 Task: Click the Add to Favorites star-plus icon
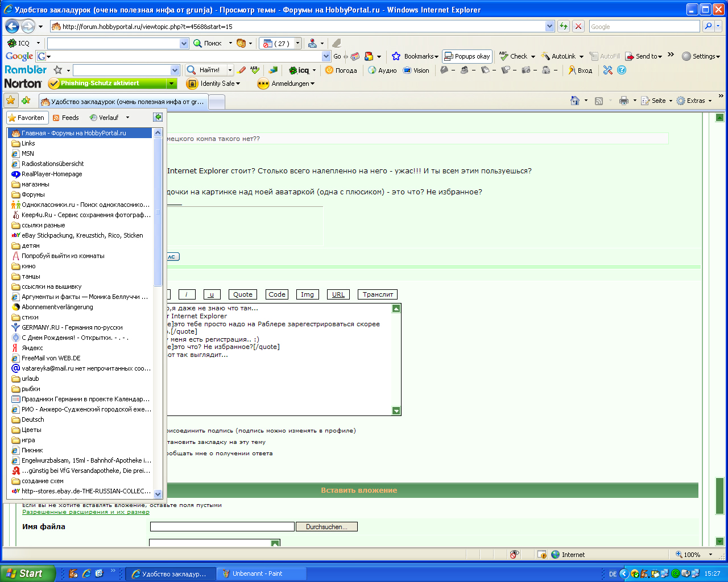click(26, 101)
